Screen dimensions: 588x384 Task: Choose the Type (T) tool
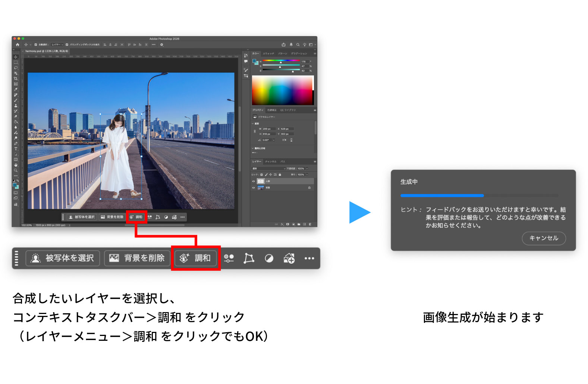16,149
